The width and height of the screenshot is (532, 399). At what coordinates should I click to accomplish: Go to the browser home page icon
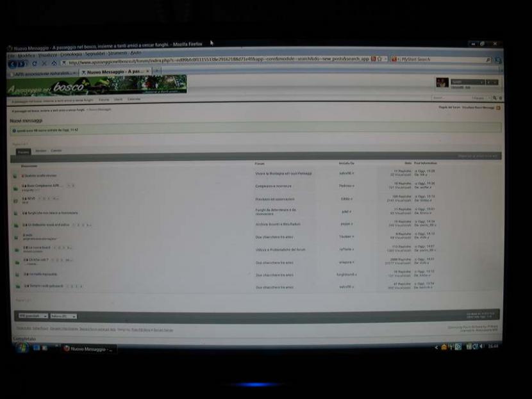pos(54,63)
